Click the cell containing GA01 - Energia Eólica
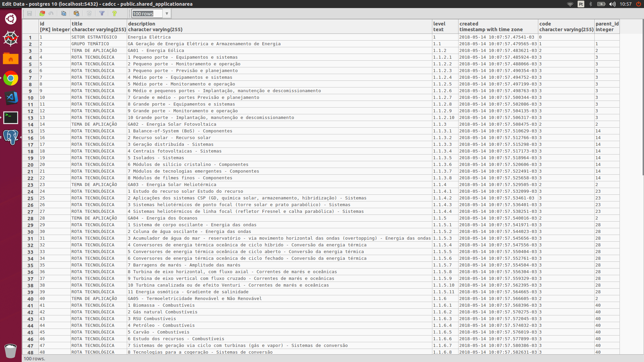The image size is (644, 362). pos(155,51)
